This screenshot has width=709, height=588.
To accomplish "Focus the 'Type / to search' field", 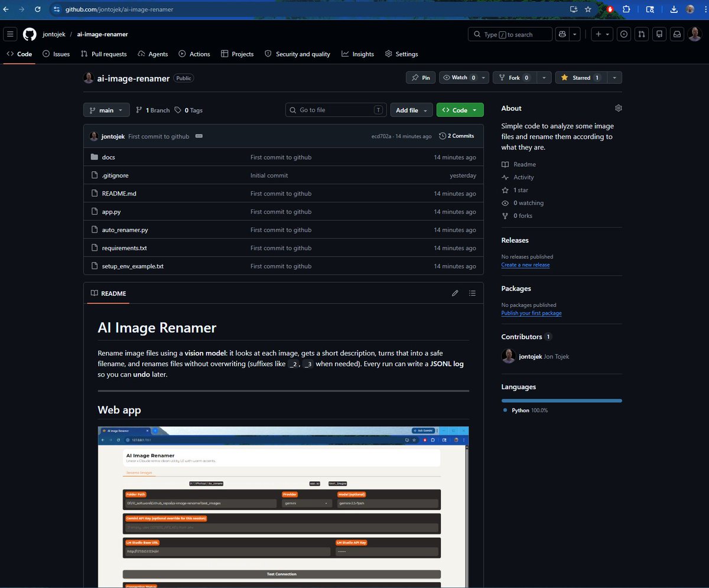I will pyautogui.click(x=510, y=34).
